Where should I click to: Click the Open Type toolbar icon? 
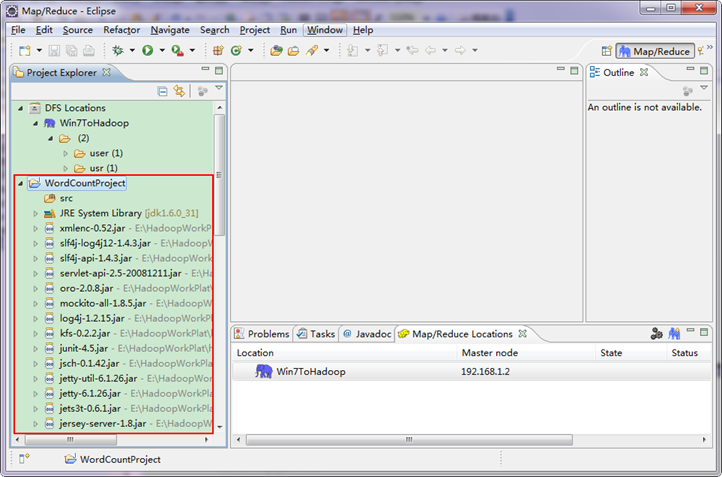point(276,50)
